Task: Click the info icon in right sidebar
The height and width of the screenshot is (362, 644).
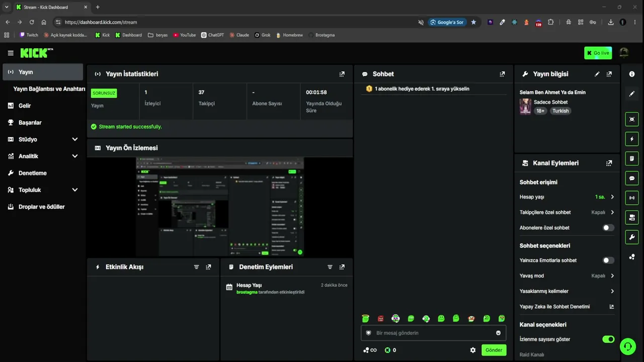Action: tap(632, 74)
